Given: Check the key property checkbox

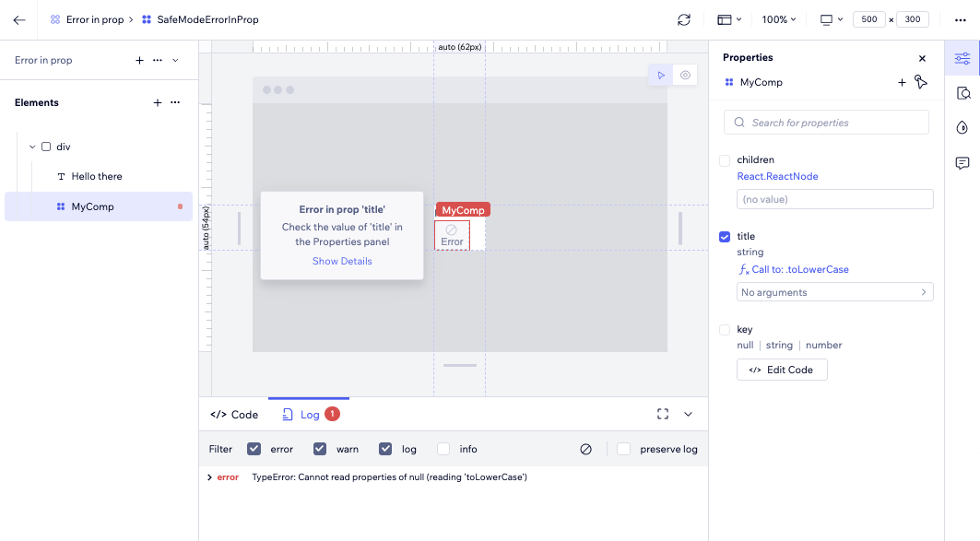Looking at the screenshot, I should coord(725,330).
